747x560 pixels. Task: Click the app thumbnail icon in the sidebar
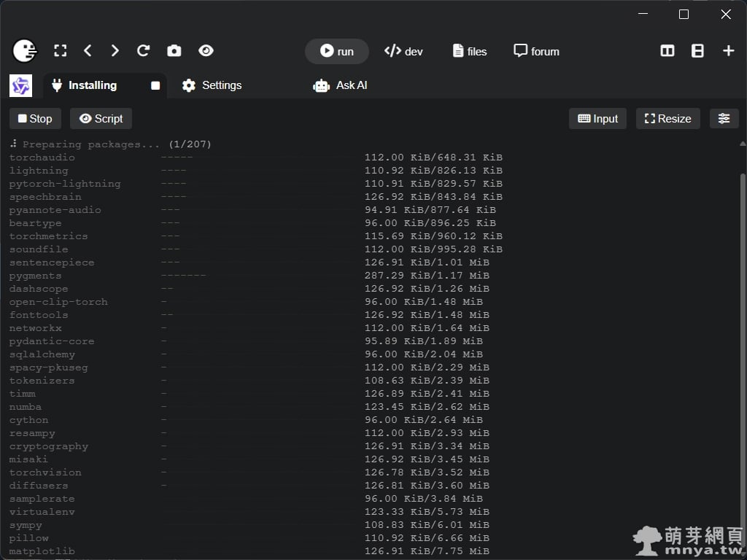tap(20, 85)
